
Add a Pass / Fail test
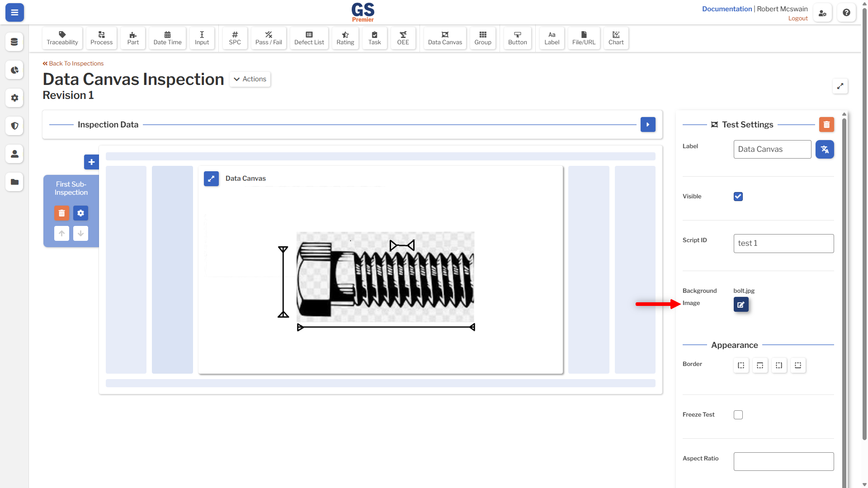269,38
